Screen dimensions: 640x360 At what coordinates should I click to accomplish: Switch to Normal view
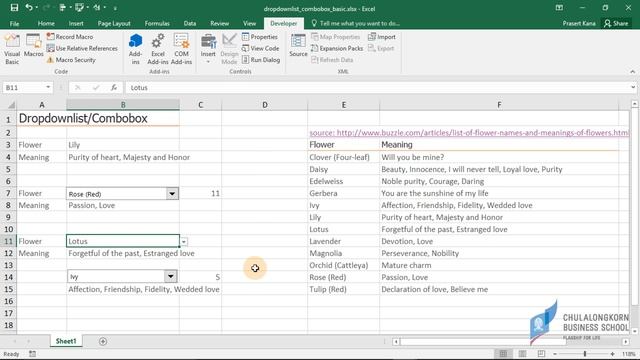(x=503, y=354)
